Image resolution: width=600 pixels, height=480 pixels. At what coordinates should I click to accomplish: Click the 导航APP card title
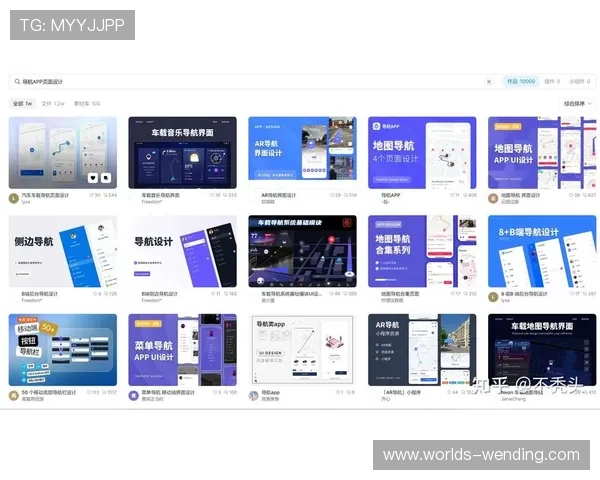[391, 195]
